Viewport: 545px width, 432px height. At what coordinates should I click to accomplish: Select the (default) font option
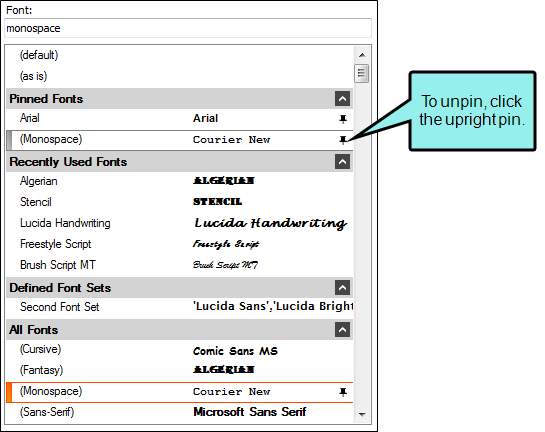click(x=180, y=55)
